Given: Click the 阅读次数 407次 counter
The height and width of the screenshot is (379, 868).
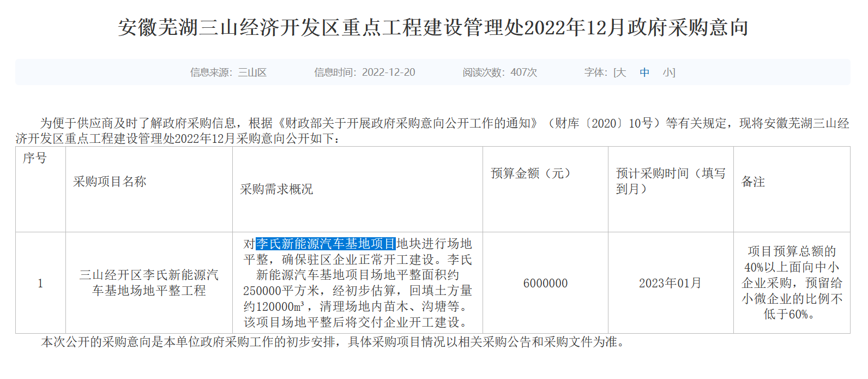Looking at the screenshot, I should pos(499,73).
